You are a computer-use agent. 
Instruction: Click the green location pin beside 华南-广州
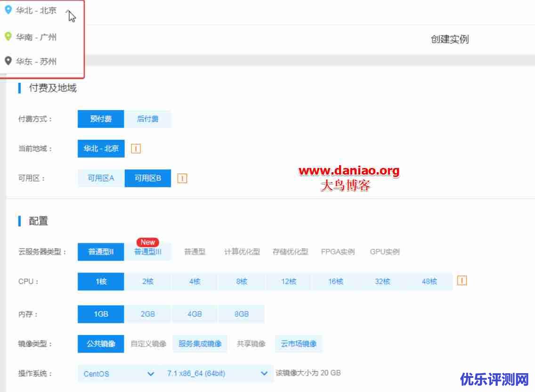8,36
